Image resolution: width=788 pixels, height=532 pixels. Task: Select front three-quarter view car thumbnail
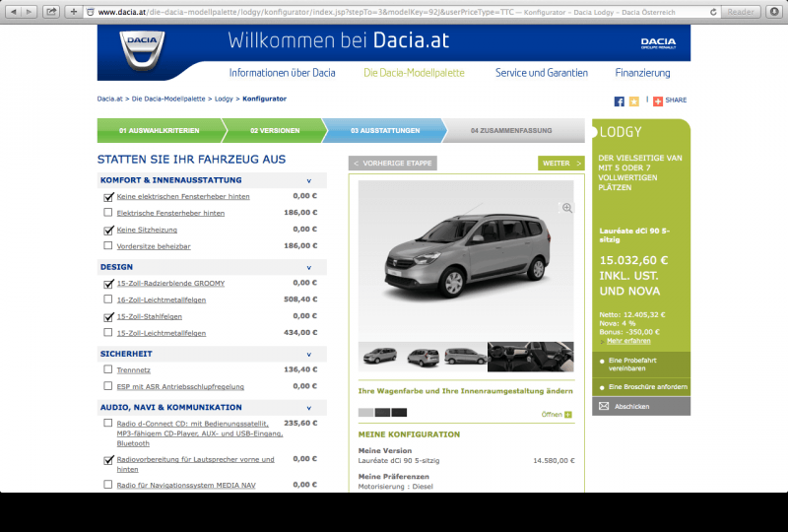[x=379, y=357]
